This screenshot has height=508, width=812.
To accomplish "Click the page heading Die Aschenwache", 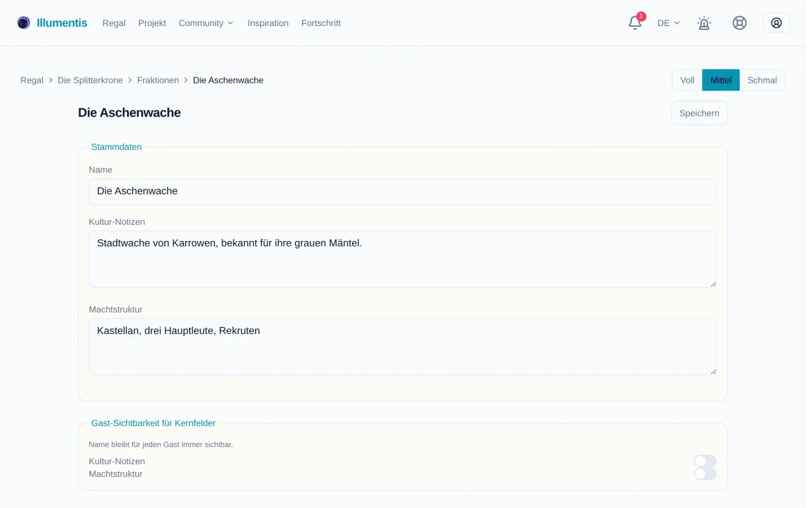I will click(129, 113).
